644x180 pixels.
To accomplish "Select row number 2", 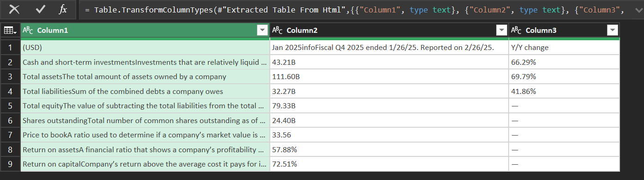I will click(x=10, y=62).
